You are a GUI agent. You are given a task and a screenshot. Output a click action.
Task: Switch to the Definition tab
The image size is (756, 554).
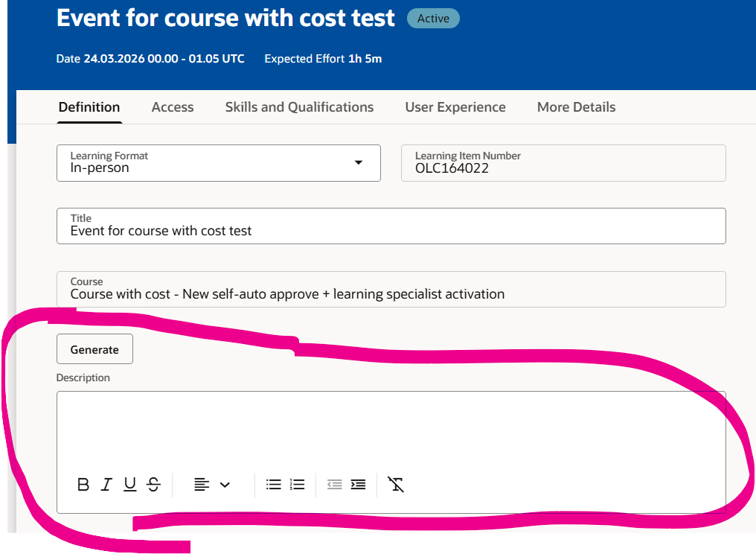coord(89,107)
